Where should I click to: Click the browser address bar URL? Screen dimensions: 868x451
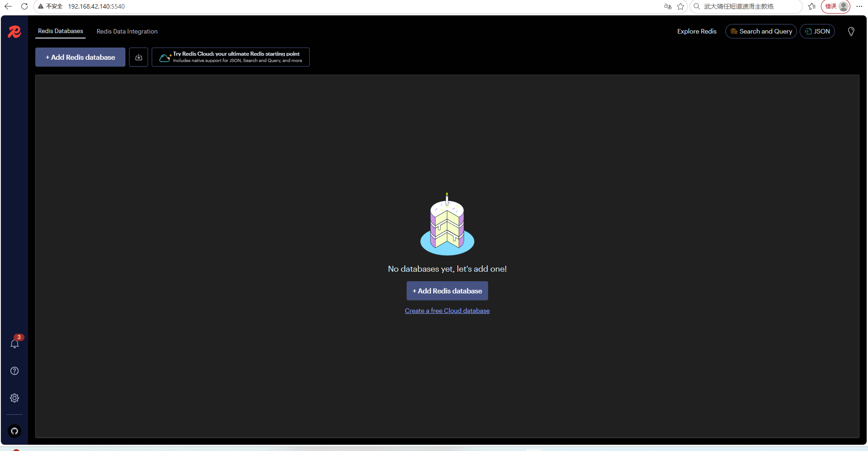pyautogui.click(x=96, y=6)
